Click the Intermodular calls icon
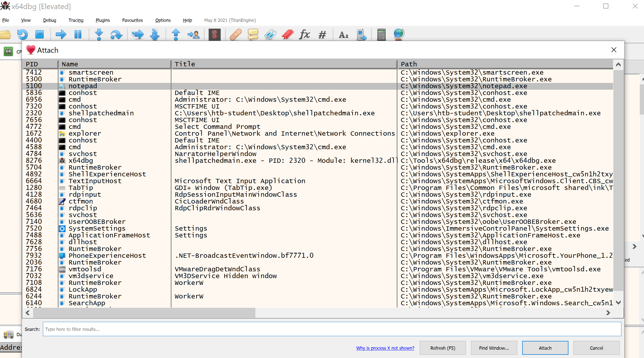The width and height of the screenshot is (644, 358). pos(362,34)
